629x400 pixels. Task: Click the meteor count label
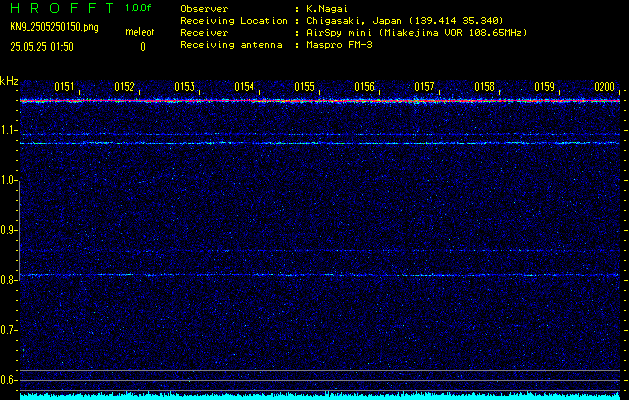click(140, 32)
